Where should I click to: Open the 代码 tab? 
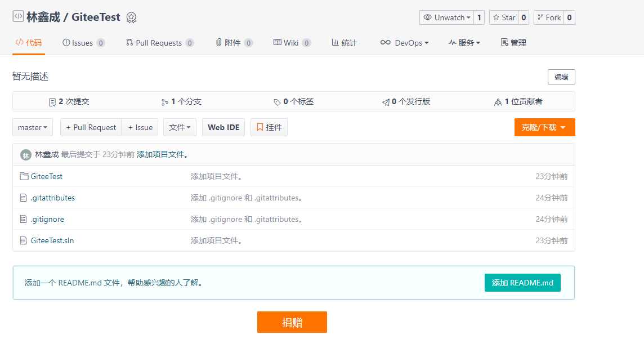tap(29, 43)
